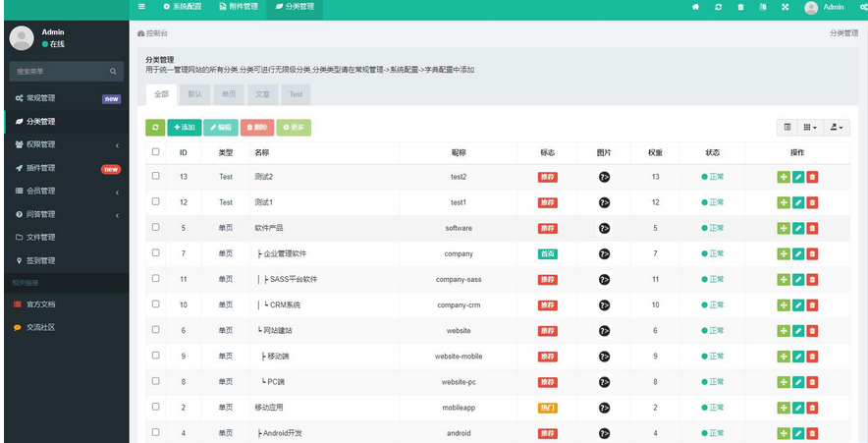The image size is (868, 443).
Task: Click the language switch icon in top bar
Action: (763, 7)
